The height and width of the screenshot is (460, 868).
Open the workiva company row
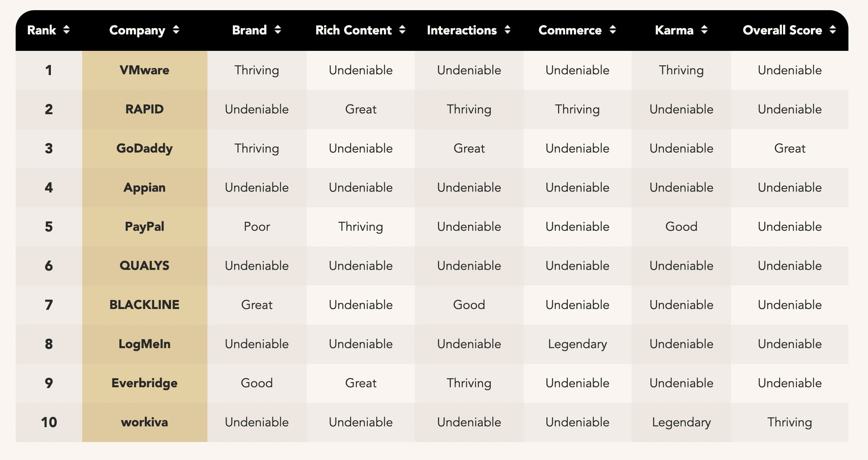[x=144, y=422]
